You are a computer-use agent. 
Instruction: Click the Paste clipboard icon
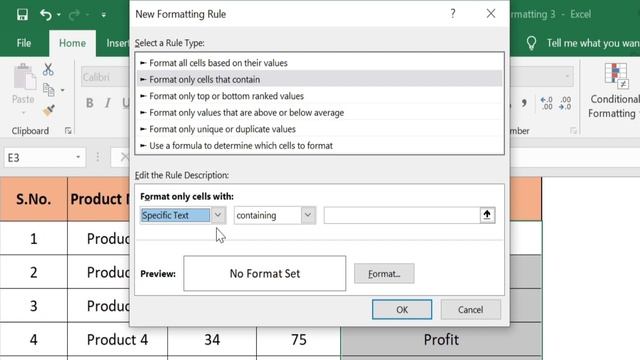24,77
